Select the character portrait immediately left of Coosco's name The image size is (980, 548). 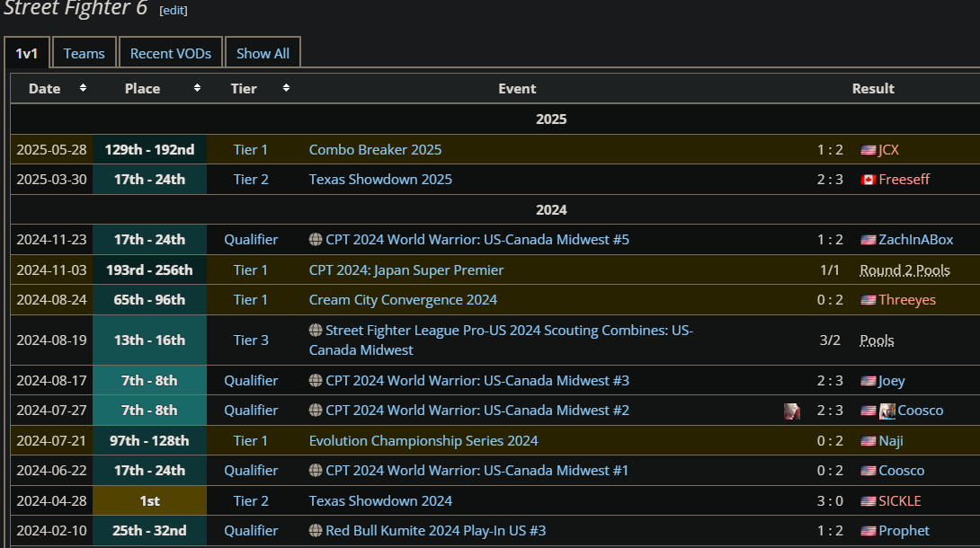[886, 411]
